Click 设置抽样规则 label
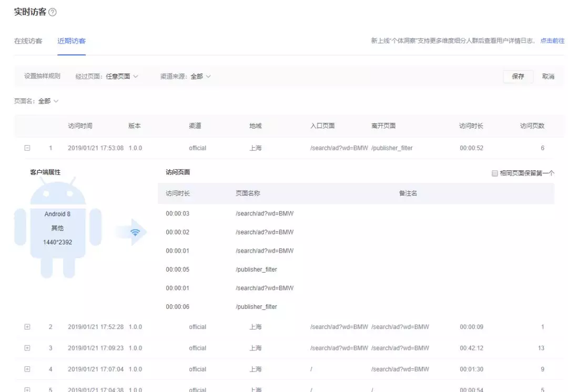This screenshot has width=568, height=392. [42, 77]
